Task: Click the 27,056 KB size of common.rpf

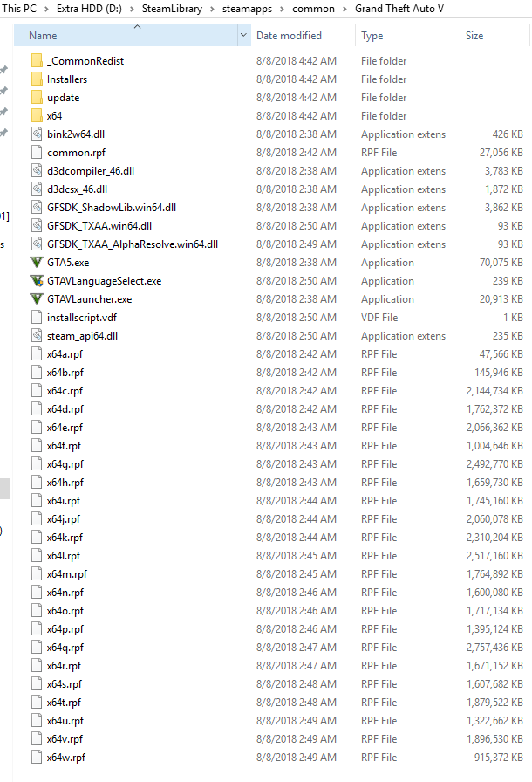Action: pyautogui.click(x=501, y=153)
